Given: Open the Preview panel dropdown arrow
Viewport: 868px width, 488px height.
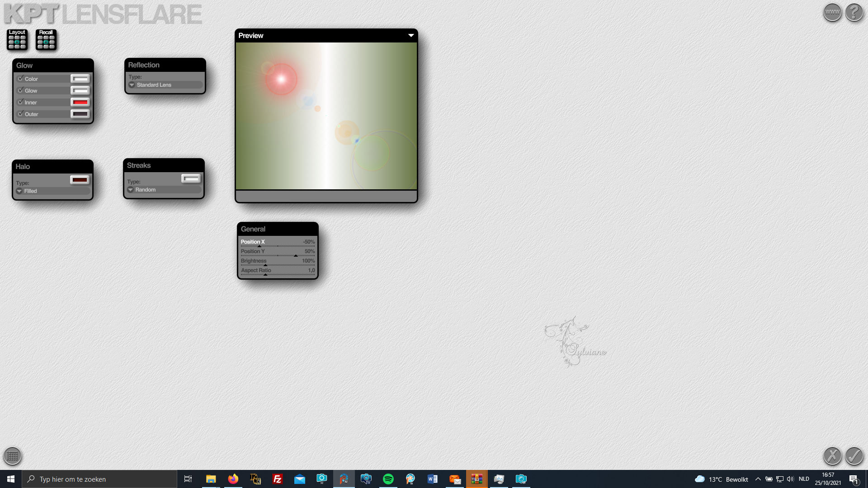Looking at the screenshot, I should click(x=411, y=35).
